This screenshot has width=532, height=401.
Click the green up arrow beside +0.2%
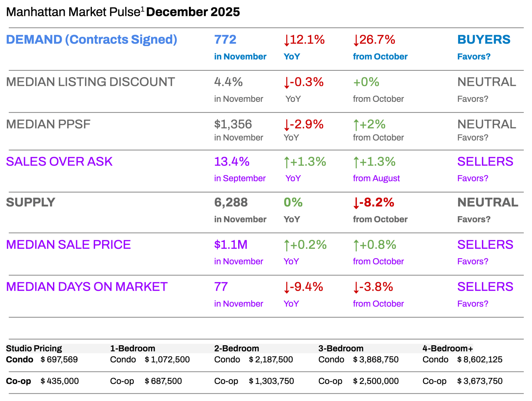tap(286, 245)
